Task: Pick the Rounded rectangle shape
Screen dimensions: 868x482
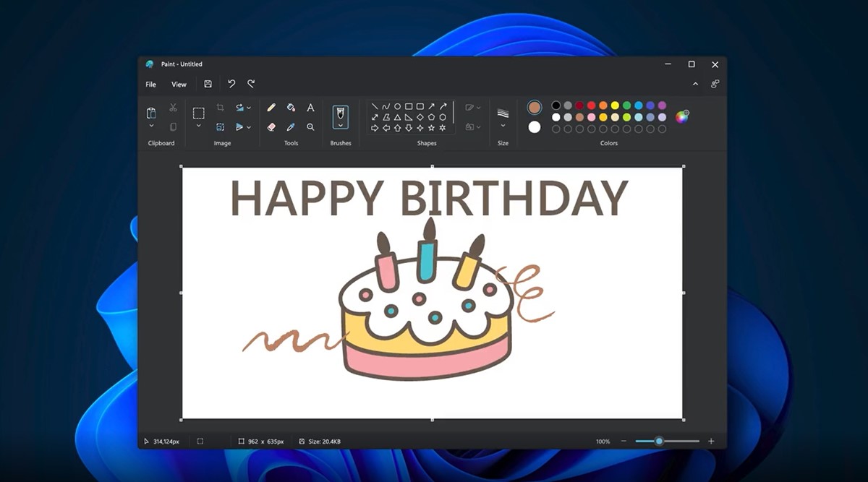Action: (x=420, y=106)
